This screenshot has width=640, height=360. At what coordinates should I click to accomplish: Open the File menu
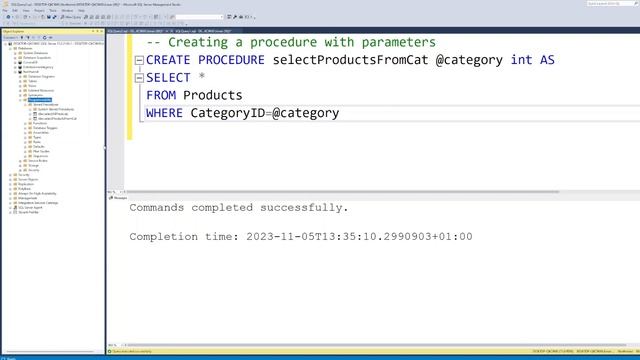(x=5, y=11)
